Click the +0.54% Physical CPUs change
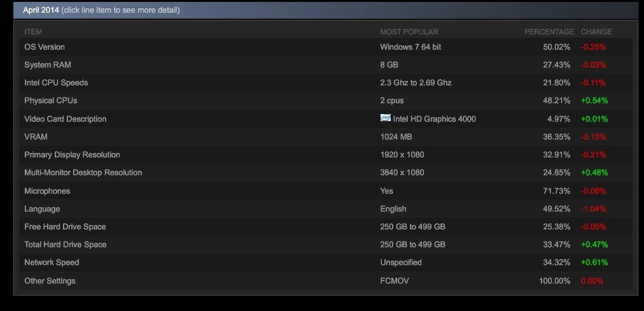 tap(594, 101)
